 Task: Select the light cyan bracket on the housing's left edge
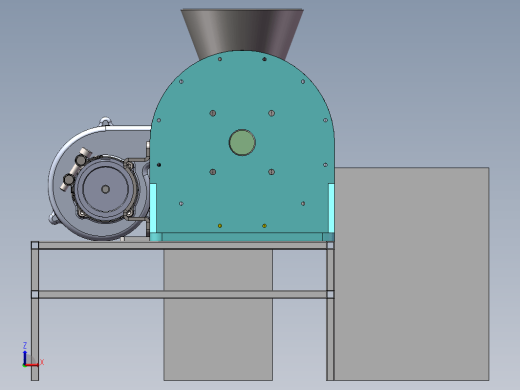click(153, 208)
